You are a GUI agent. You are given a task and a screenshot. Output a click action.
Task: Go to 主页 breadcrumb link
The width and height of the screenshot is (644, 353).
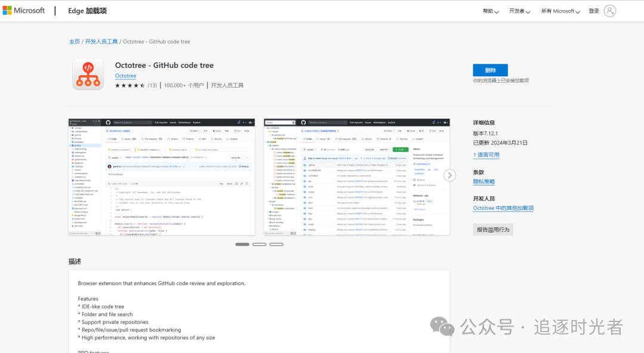point(75,42)
